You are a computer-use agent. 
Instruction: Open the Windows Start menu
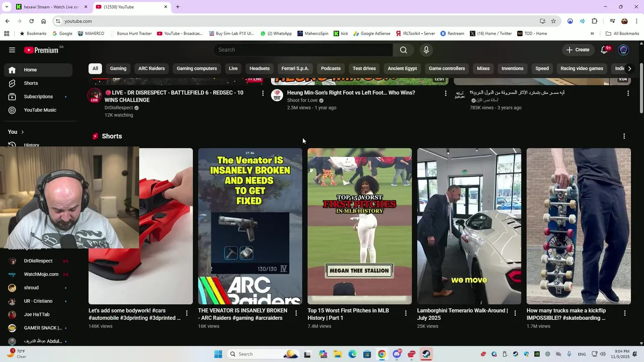(x=218, y=354)
